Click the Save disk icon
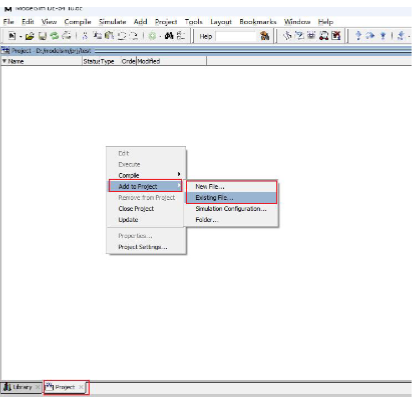This screenshot has height=400, width=417. [x=42, y=36]
